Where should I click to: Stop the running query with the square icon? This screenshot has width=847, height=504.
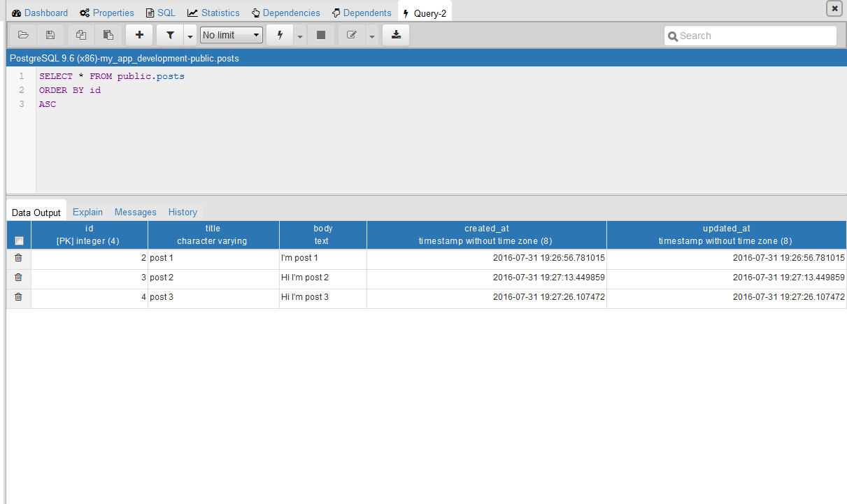pyautogui.click(x=321, y=35)
